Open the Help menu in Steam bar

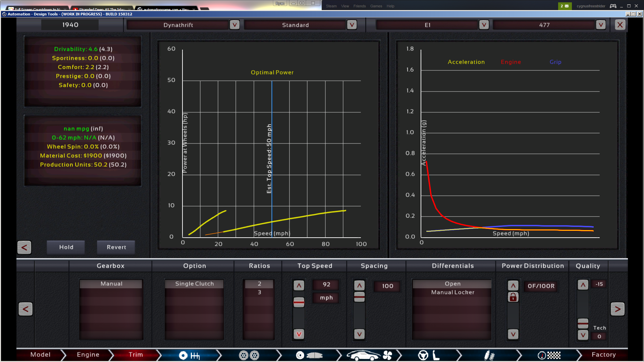(x=390, y=6)
